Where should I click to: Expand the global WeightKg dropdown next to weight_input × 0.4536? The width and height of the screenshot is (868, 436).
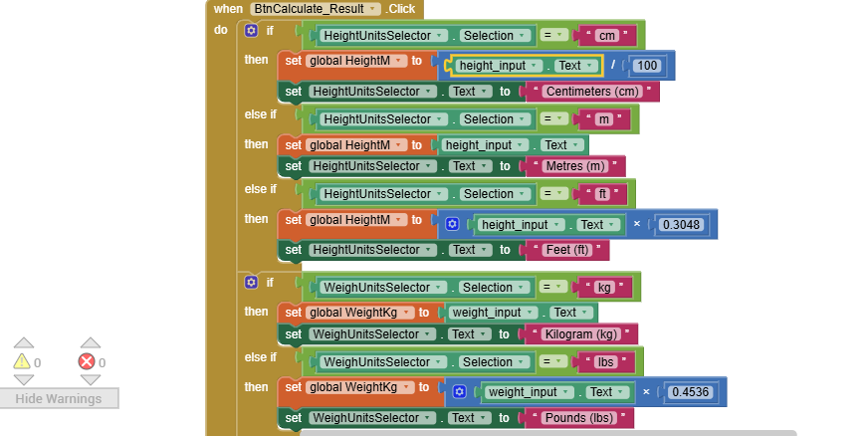[x=405, y=387]
